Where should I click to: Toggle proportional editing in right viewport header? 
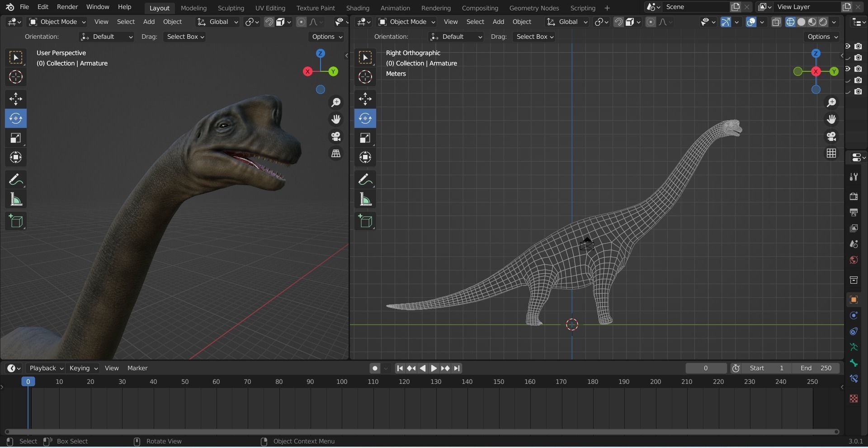click(x=651, y=22)
